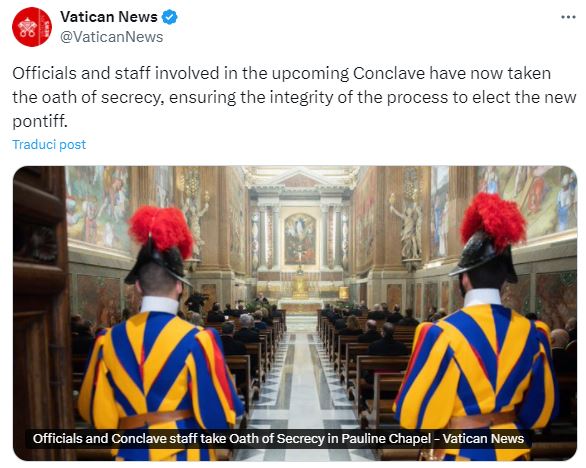Click the fresco on the left chapel wall
586x468 pixels.
click(x=98, y=207)
